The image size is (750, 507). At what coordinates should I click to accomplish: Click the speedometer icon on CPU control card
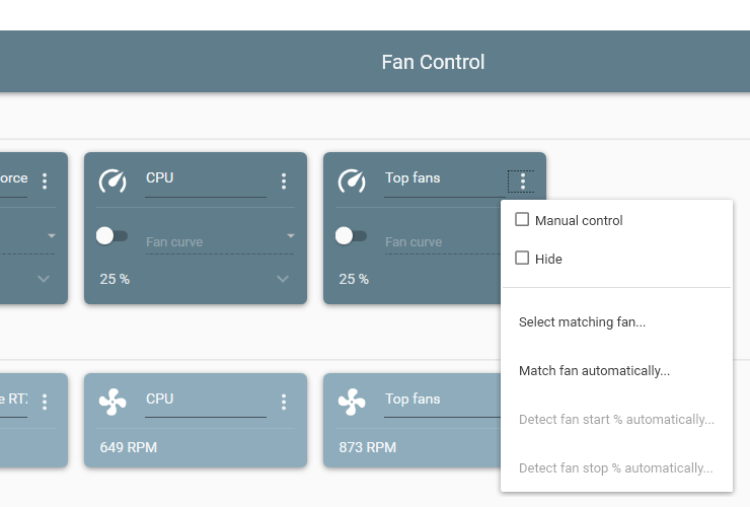tap(112, 181)
